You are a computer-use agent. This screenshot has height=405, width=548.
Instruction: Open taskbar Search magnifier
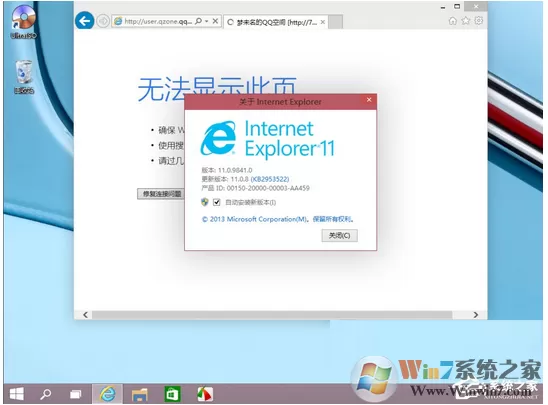click(x=45, y=394)
